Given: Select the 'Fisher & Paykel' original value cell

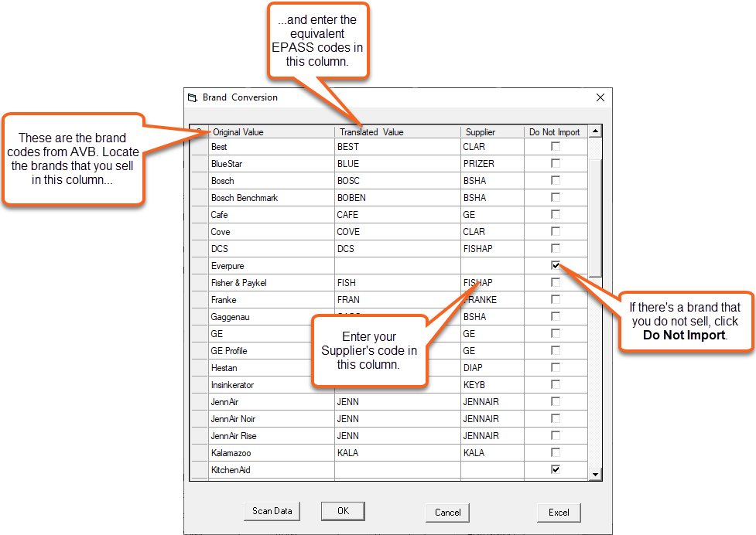Looking at the screenshot, I should pos(272,283).
